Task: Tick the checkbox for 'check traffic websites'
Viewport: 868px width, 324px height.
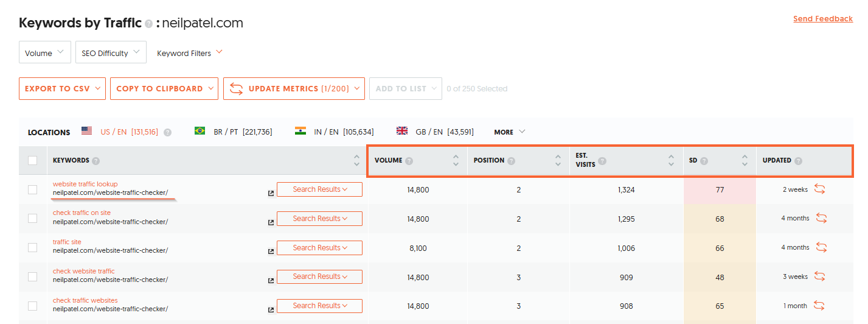Action: click(33, 306)
